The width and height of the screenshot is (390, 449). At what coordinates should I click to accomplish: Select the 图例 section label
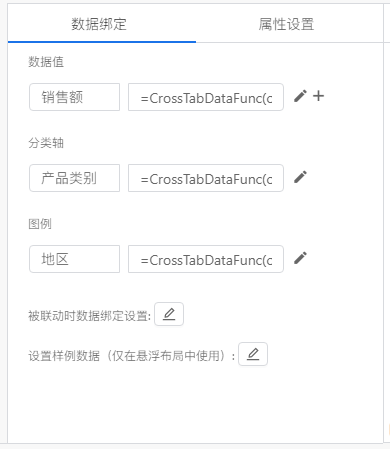coord(40,224)
